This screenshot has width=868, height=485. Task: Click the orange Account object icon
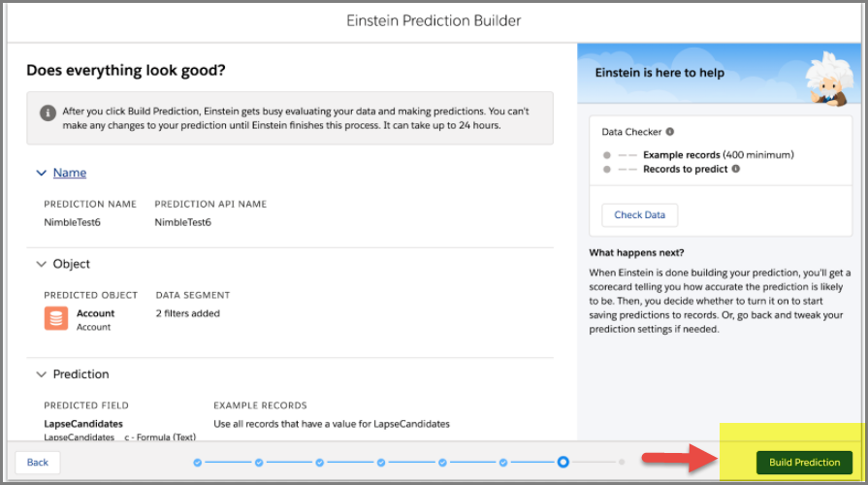[56, 318]
